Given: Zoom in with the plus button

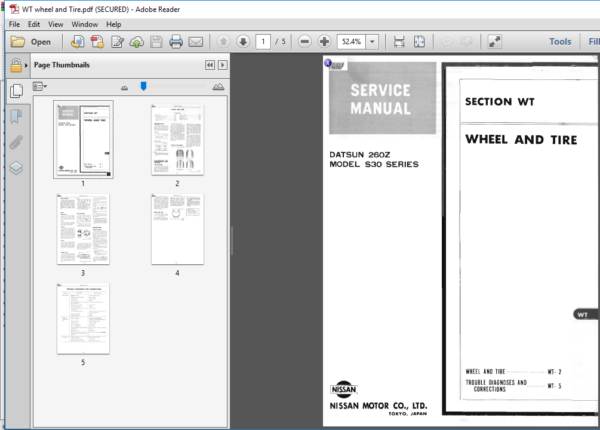Looking at the screenshot, I should click(324, 41).
